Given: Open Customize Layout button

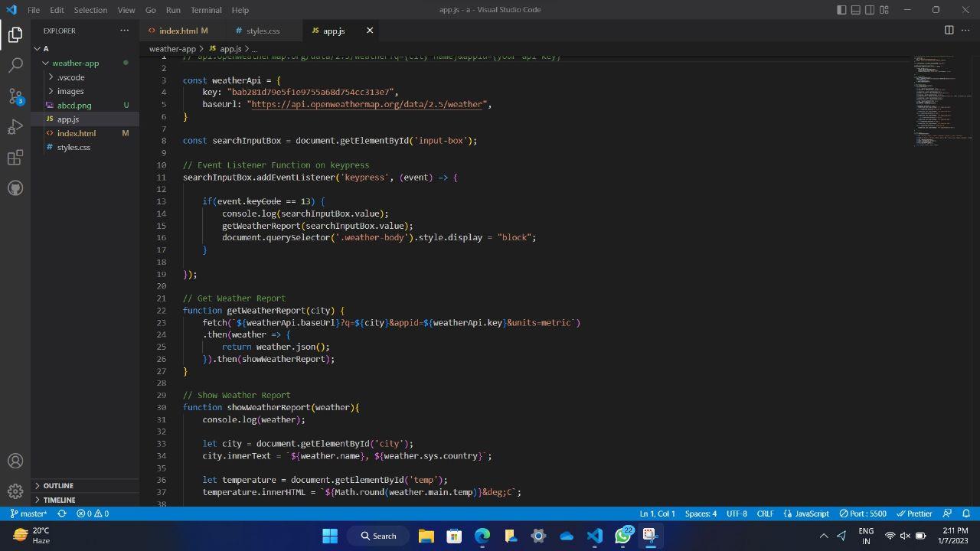Looking at the screenshot, I should pyautogui.click(x=884, y=10).
